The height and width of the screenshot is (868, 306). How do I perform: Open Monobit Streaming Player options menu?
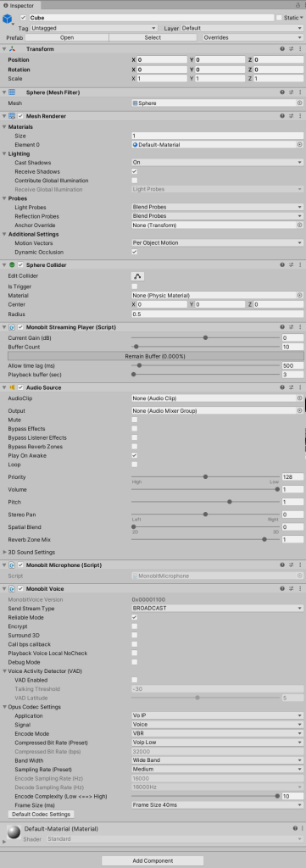(299, 327)
